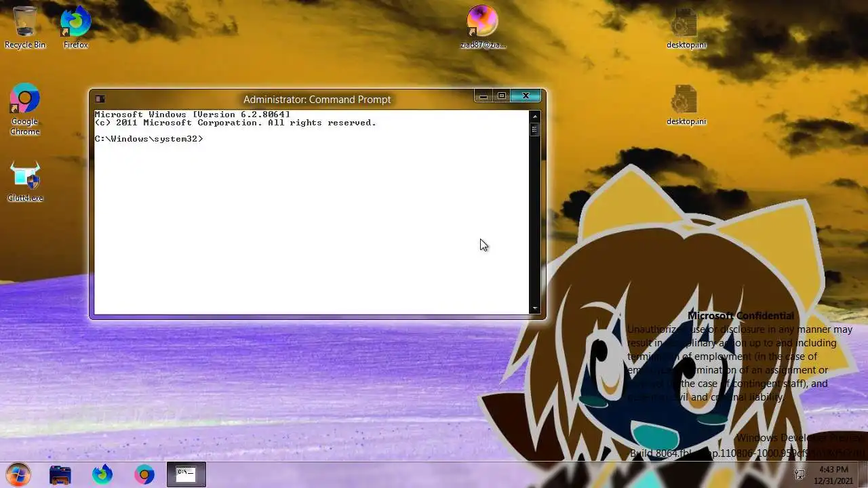The image size is (868, 488).
Task: Open the file manager taskbar icon
Action: tap(60, 474)
